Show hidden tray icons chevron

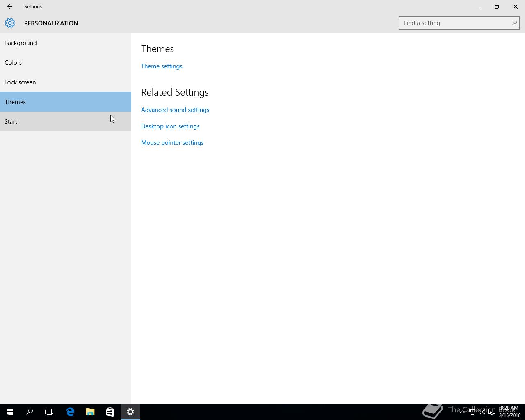click(x=462, y=412)
